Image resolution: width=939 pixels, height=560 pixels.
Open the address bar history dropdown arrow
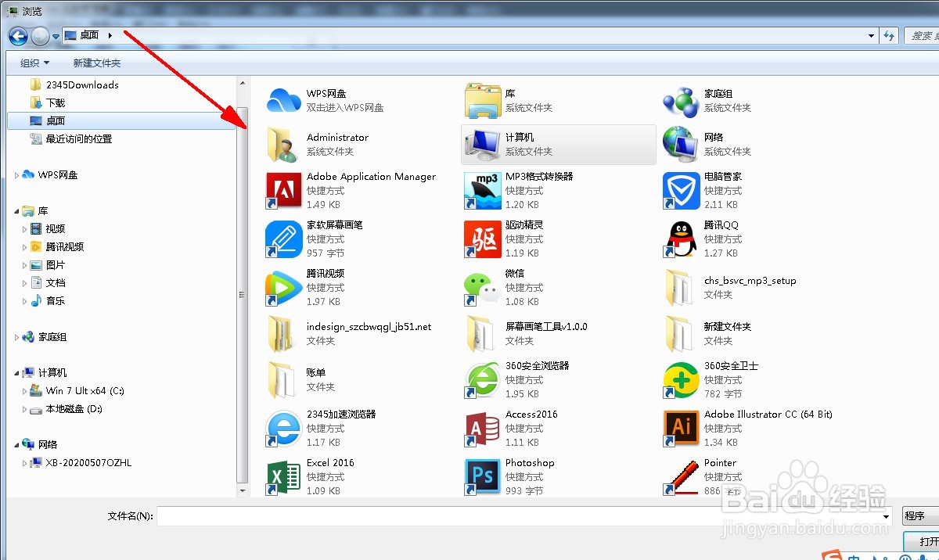872,35
